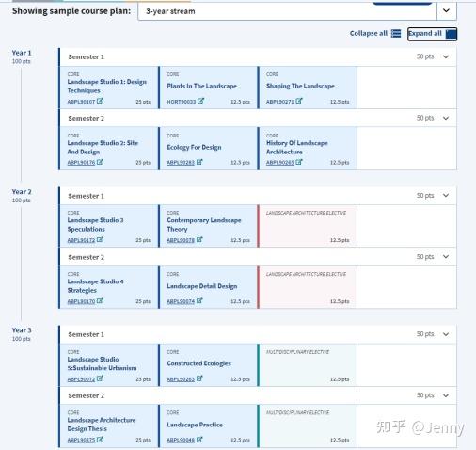Select Year 3 Semester 2 Multidisciplinary Elective card
Screen dimensions: 476x450
tap(308, 426)
